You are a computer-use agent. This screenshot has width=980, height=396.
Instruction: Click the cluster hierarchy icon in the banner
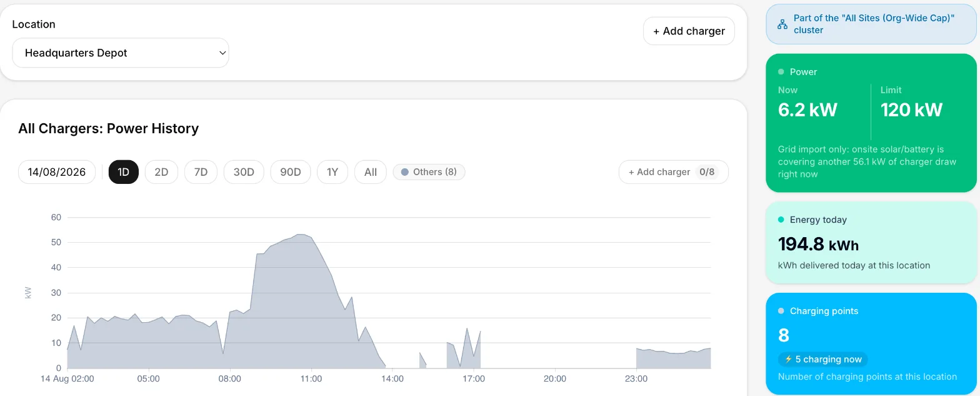click(x=782, y=24)
